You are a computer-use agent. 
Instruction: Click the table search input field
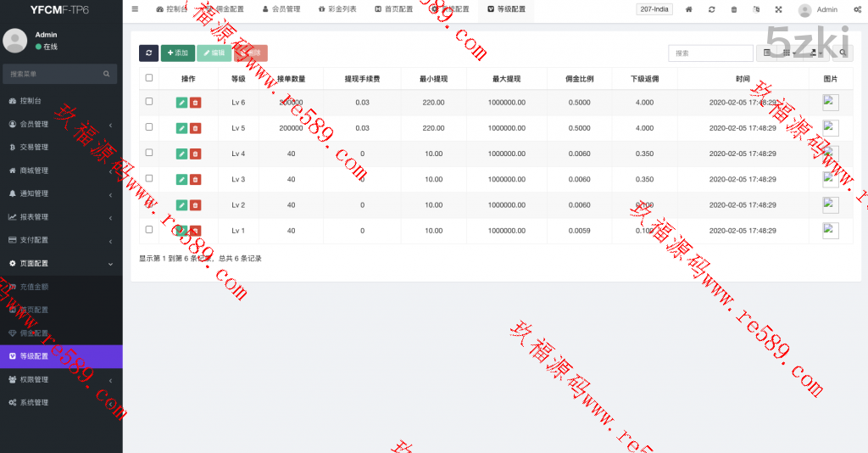click(709, 53)
